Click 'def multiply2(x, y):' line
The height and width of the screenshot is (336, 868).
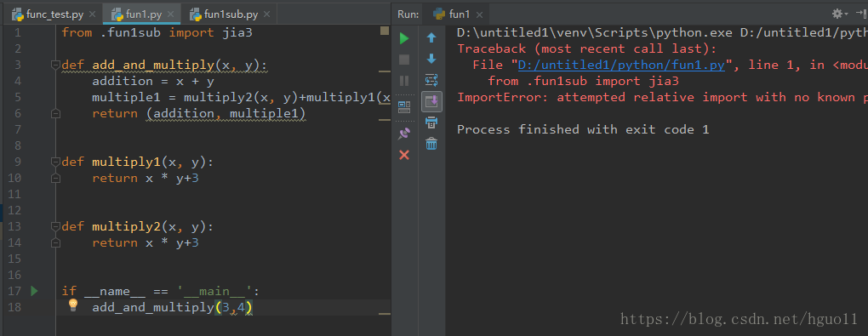tap(137, 227)
